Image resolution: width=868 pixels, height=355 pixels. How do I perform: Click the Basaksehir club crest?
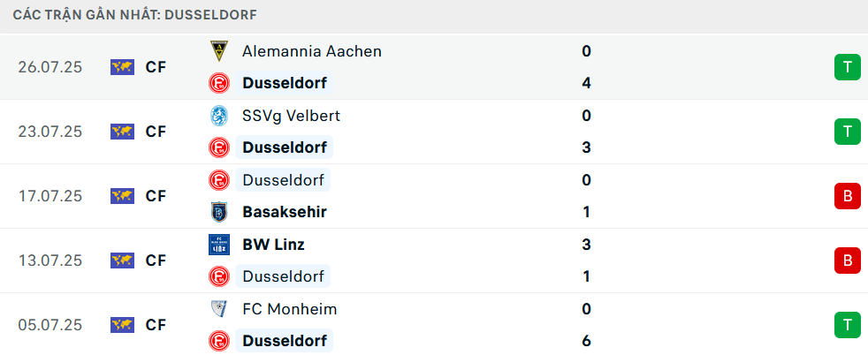(x=219, y=212)
